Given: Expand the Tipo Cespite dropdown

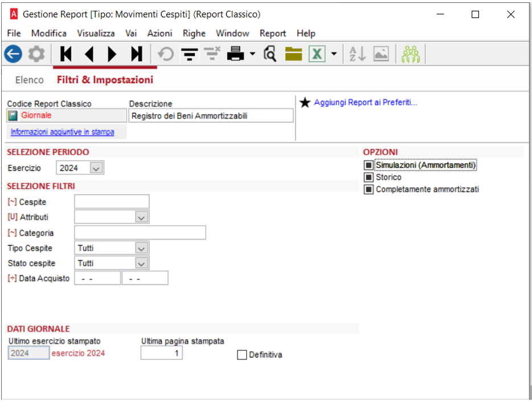Looking at the screenshot, I should pos(141,248).
